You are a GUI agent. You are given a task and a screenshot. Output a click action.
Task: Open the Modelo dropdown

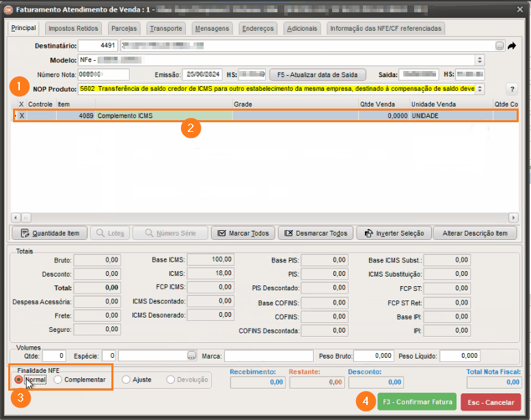480,60
